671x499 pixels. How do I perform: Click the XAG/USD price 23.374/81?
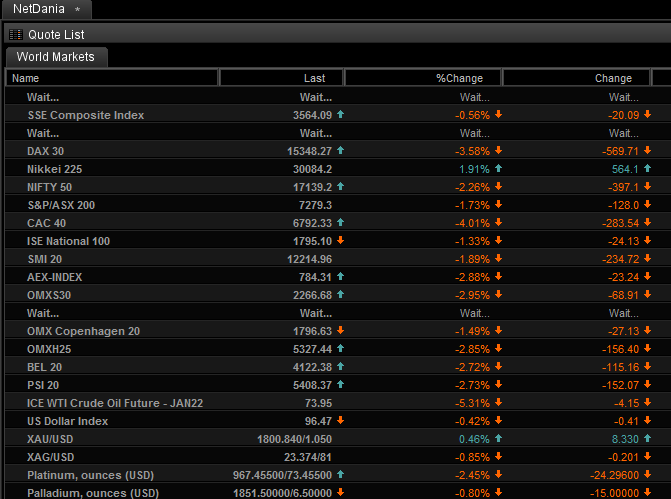308,457
